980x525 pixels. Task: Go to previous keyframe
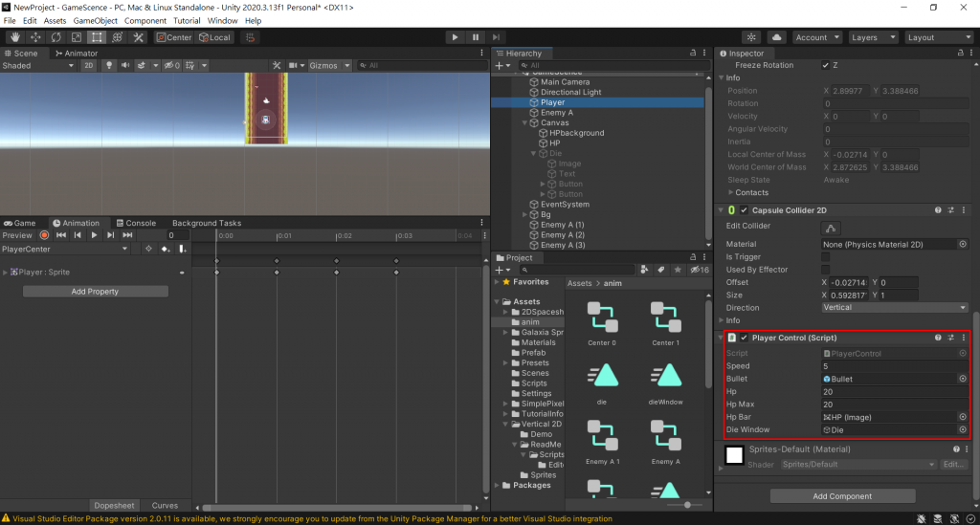click(x=78, y=235)
